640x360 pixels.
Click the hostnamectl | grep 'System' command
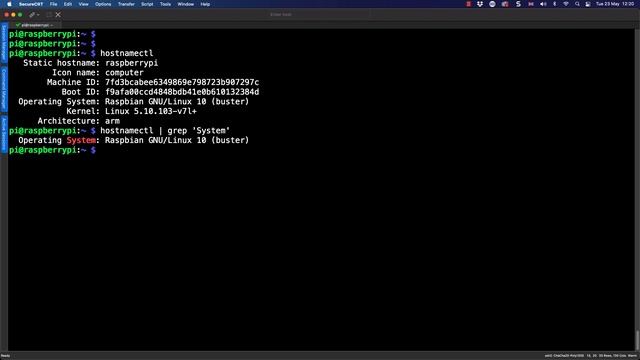165,131
